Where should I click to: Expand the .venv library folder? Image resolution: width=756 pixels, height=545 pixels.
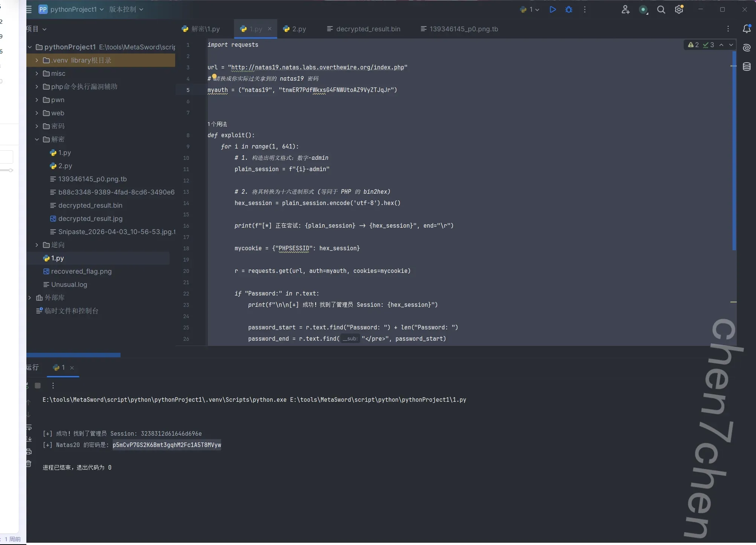click(x=37, y=60)
